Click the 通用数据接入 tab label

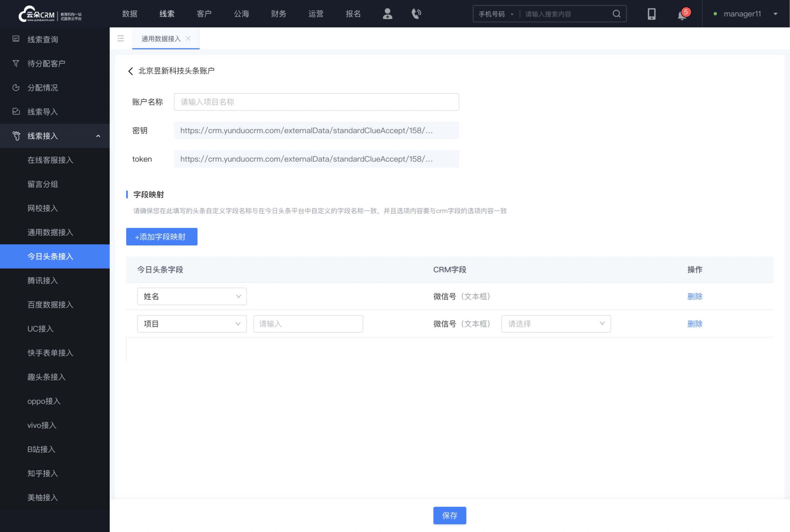(x=161, y=39)
